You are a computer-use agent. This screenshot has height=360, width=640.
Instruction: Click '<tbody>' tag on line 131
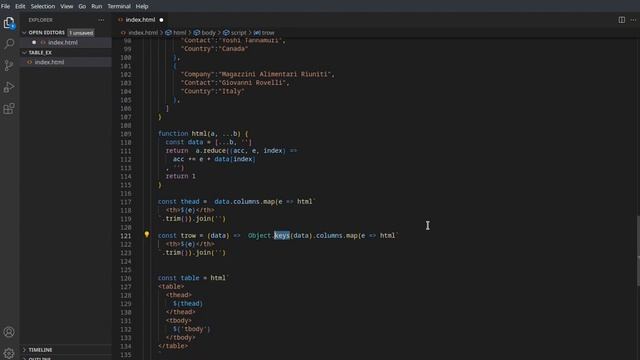tap(178, 320)
